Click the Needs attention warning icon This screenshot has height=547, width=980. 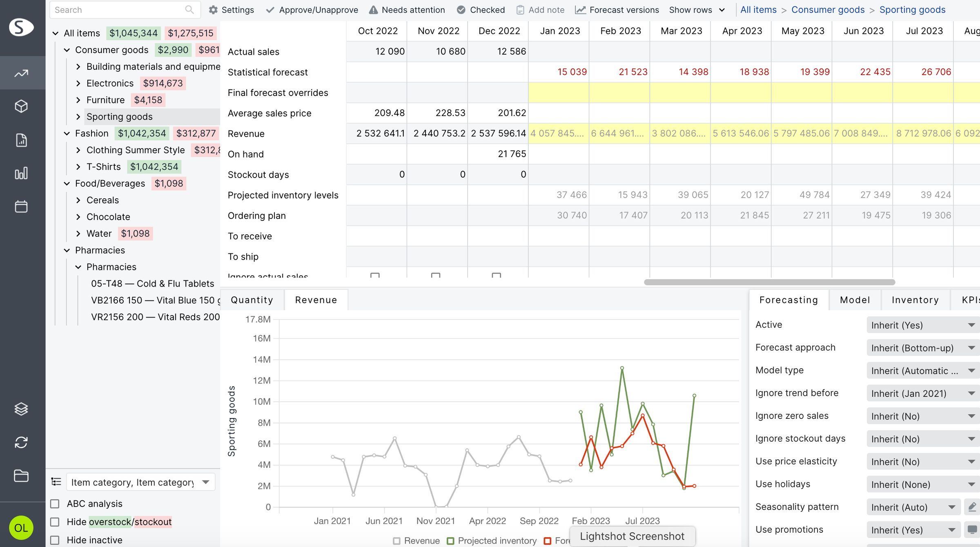pos(374,9)
